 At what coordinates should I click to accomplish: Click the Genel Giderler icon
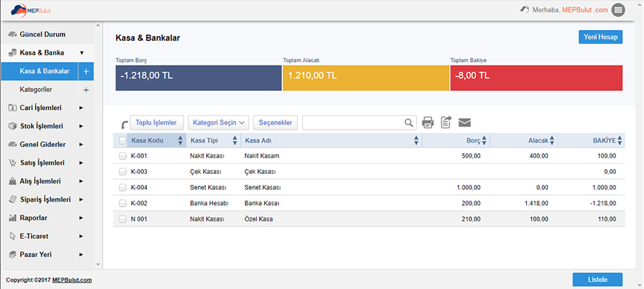coord(12,144)
